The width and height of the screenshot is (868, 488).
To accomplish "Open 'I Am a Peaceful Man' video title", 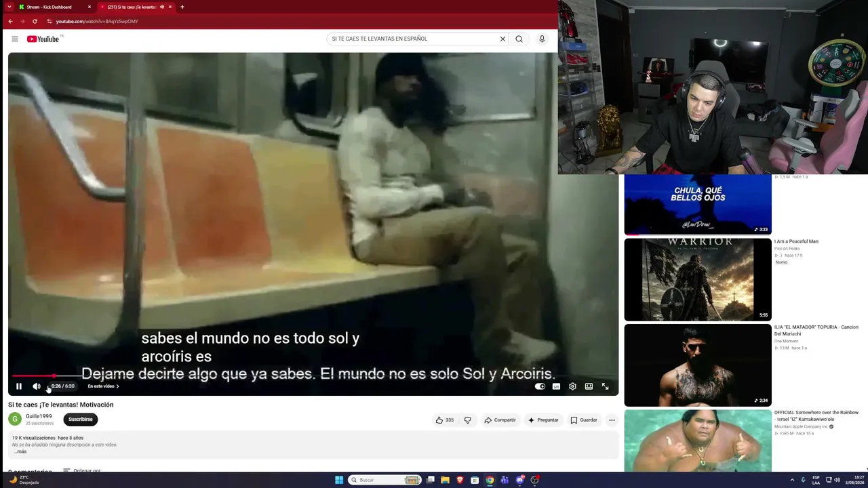I will coord(797,241).
